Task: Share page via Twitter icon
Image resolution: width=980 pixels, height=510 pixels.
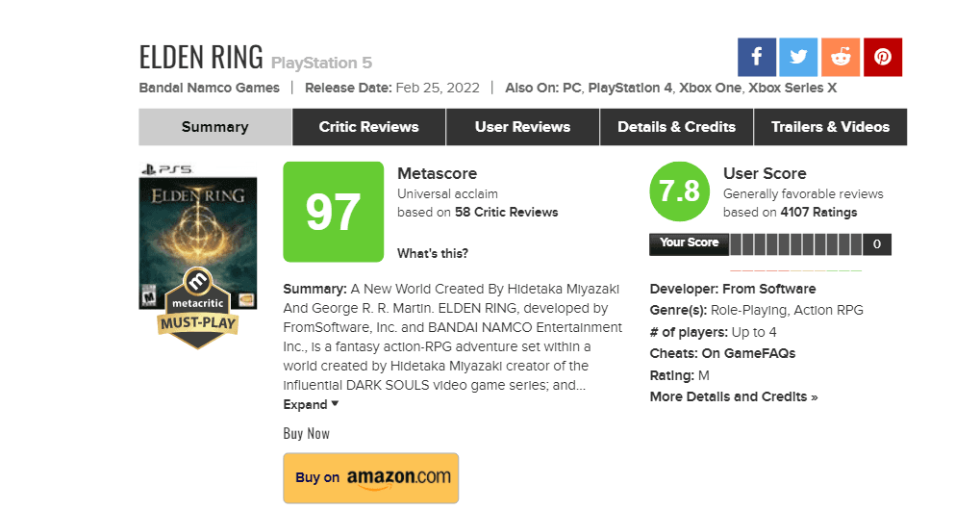Action: point(798,58)
